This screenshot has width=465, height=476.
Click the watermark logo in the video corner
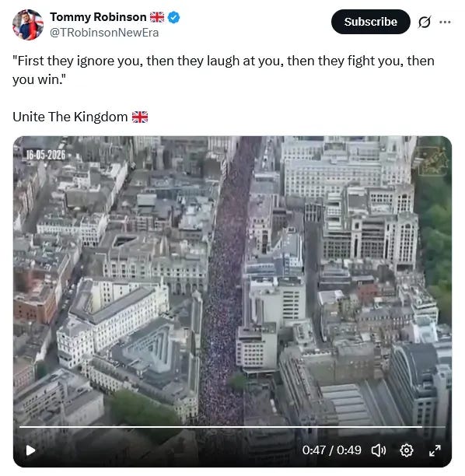(x=432, y=160)
